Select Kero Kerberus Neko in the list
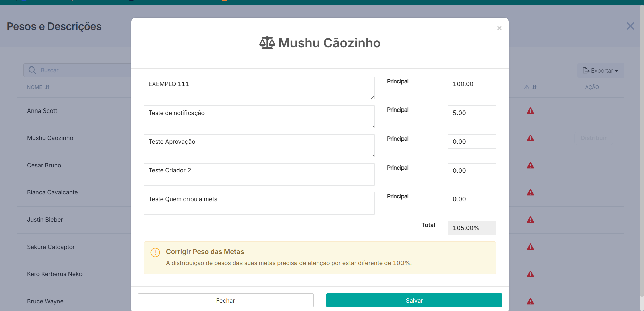The height and width of the screenshot is (311, 644). pos(55,274)
